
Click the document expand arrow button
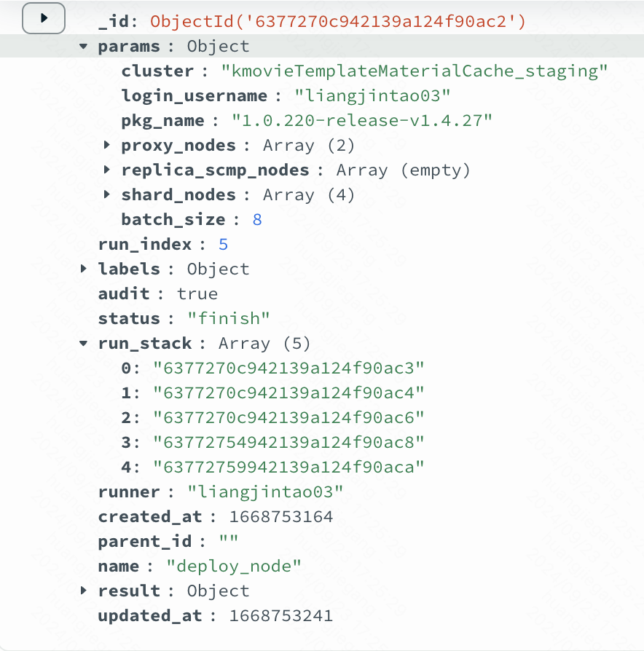(44, 18)
